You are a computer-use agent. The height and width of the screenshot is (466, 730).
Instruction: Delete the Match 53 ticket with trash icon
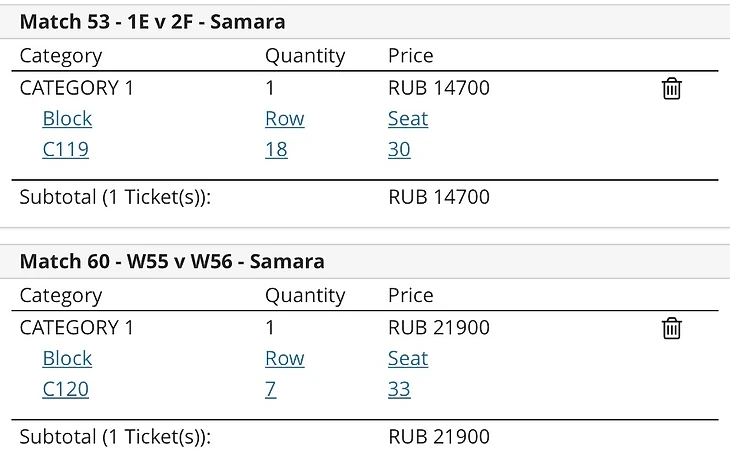point(672,89)
